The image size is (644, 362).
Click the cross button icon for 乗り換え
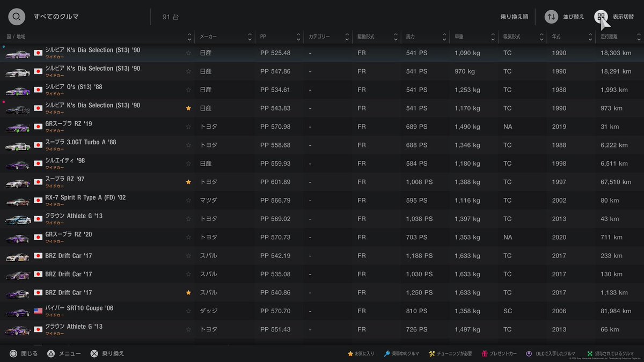94,353
